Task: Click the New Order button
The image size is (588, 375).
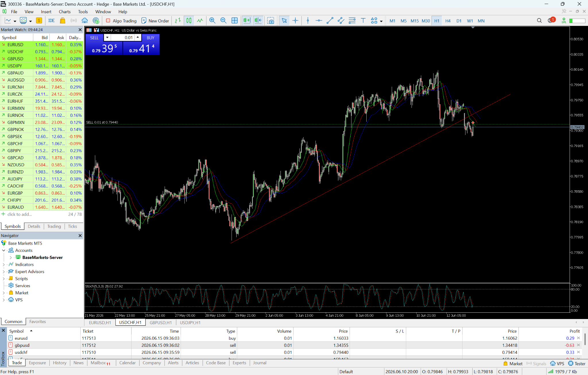Action: (x=155, y=21)
